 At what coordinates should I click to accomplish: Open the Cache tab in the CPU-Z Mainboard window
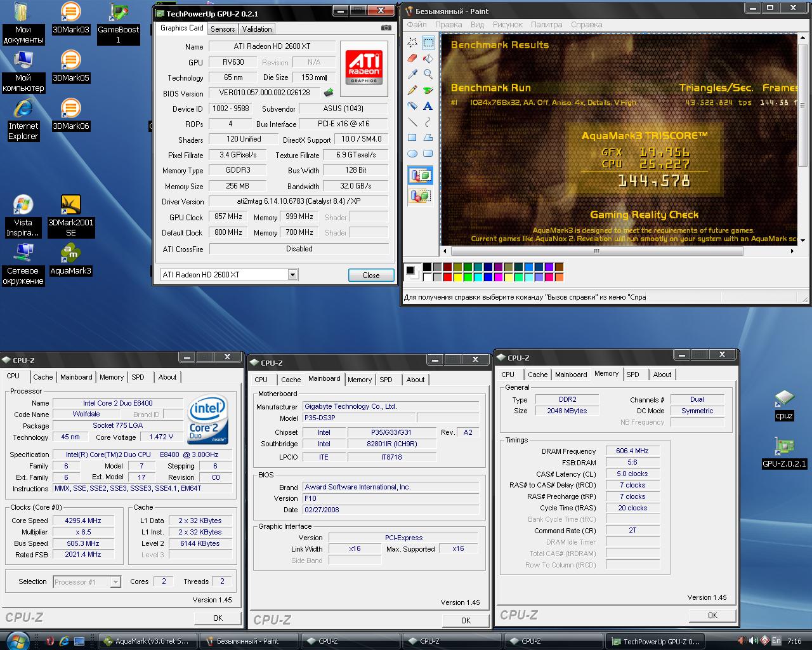291,380
